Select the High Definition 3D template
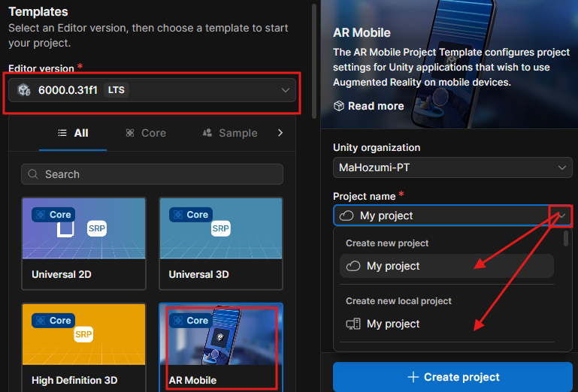Viewport: 578px width, 392px height. pyautogui.click(x=83, y=346)
